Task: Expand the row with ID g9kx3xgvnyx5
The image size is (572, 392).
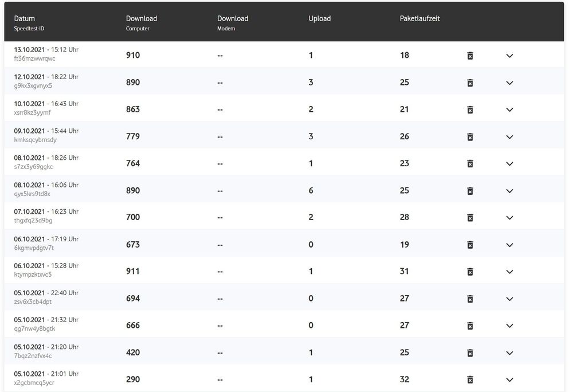Action: 510,83
